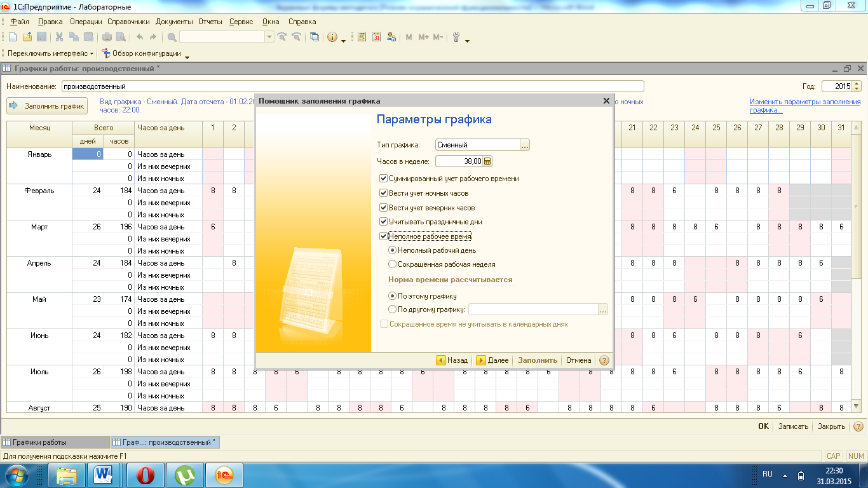Click the Save (floppy disk) toolbar icon

point(42,37)
